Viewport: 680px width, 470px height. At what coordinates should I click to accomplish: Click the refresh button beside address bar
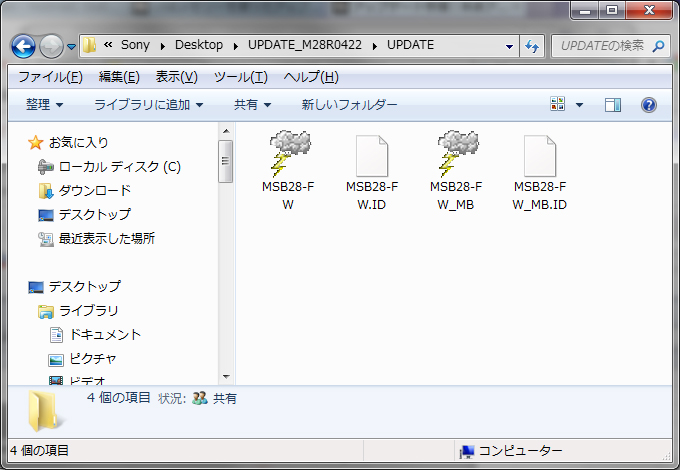click(x=532, y=46)
